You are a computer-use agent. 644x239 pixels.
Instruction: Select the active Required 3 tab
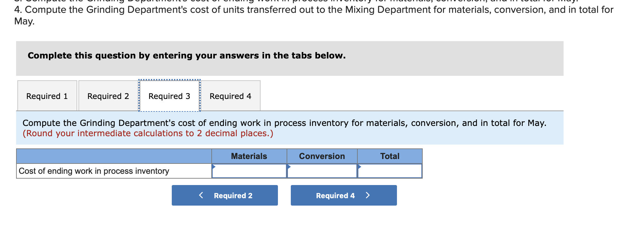pos(170,96)
